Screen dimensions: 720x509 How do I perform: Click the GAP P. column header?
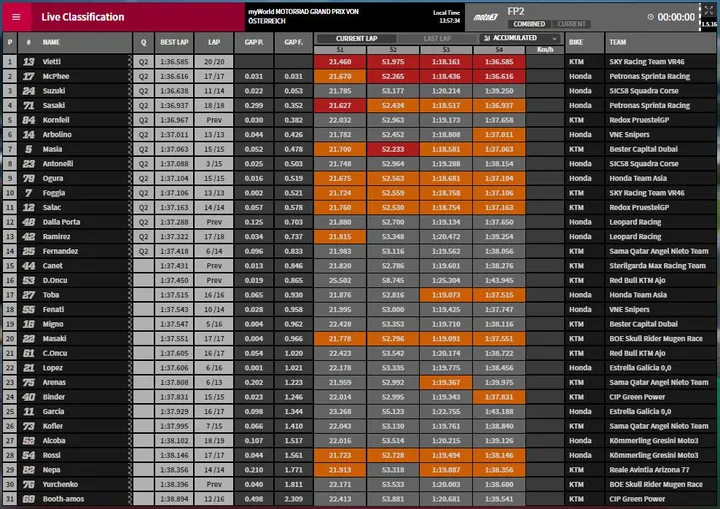254,42
